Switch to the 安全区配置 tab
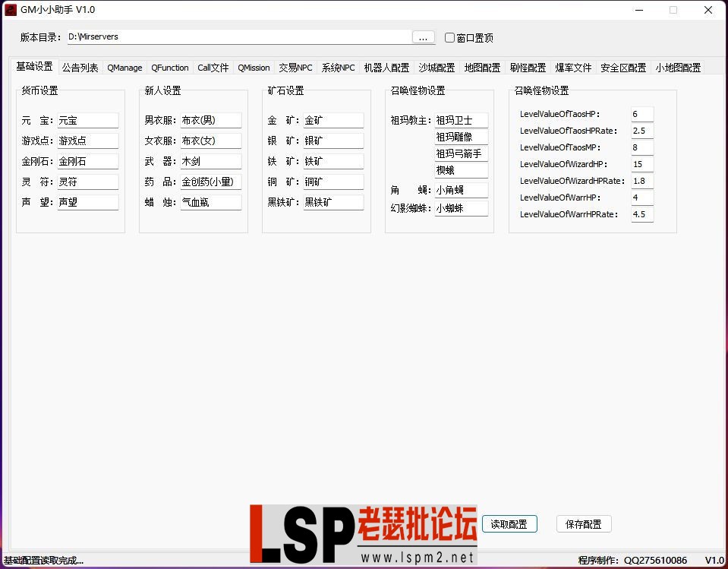 coord(622,67)
